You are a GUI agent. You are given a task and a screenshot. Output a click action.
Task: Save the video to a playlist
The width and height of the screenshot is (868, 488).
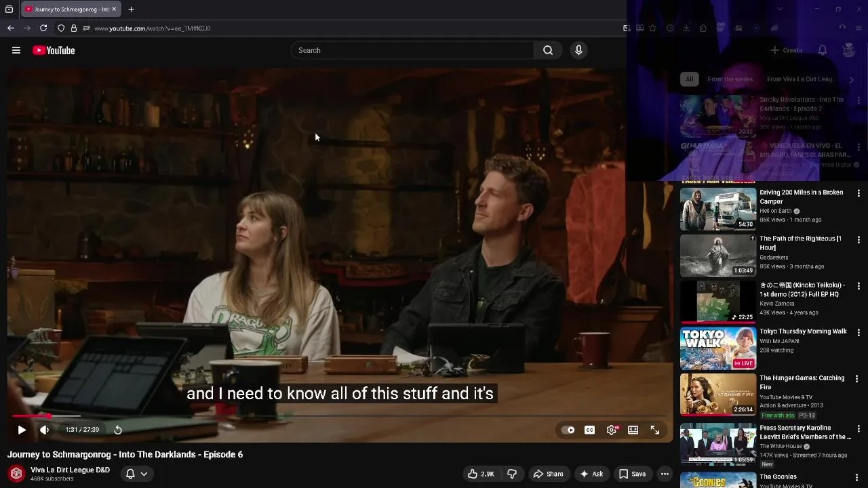coord(632,474)
